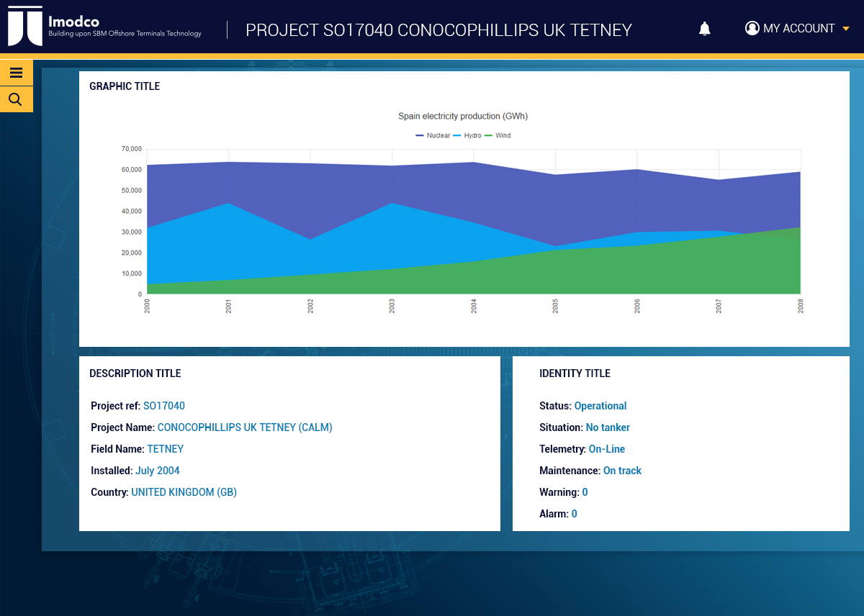
Task: Click situation value No tanker
Action: point(608,427)
